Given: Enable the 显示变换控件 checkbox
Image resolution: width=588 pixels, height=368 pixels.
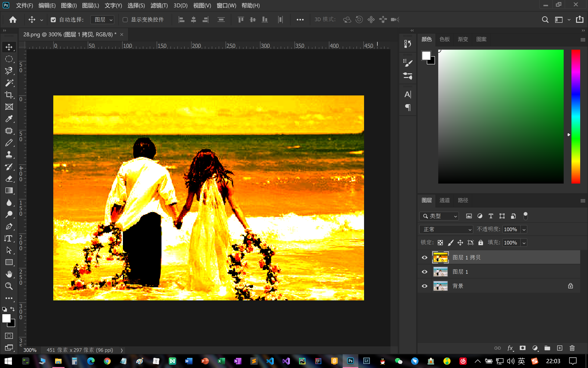Looking at the screenshot, I should pos(125,20).
